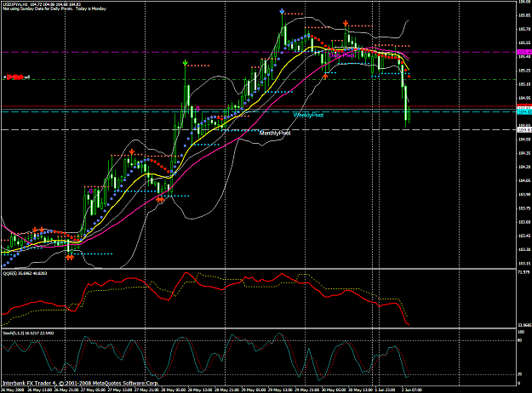Click the 29 May 13:00 time label
Viewport: 532px width, 393px height.
(281, 390)
